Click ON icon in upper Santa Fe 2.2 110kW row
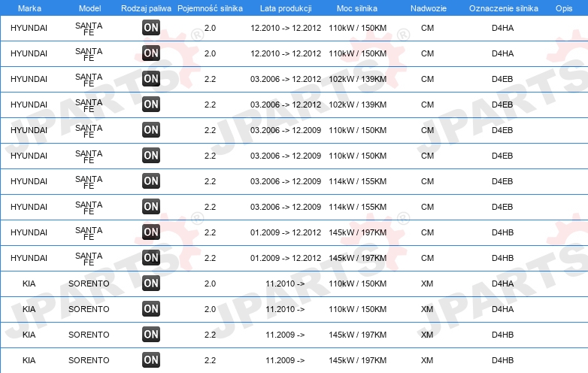Image resolution: width=588 pixels, height=373 pixels. (151, 129)
